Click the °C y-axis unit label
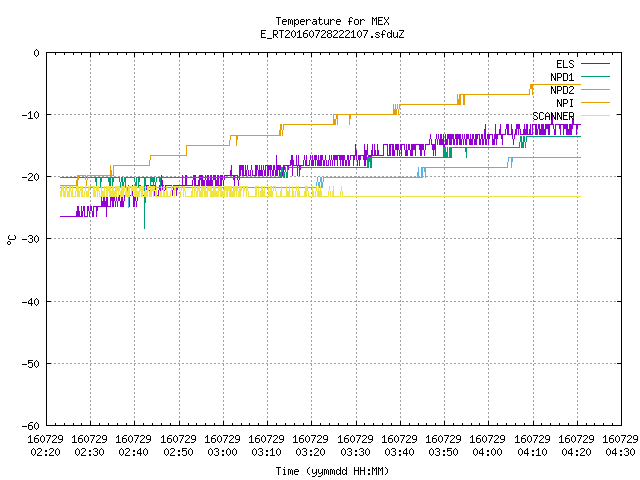640x480 pixels. click(x=11, y=240)
